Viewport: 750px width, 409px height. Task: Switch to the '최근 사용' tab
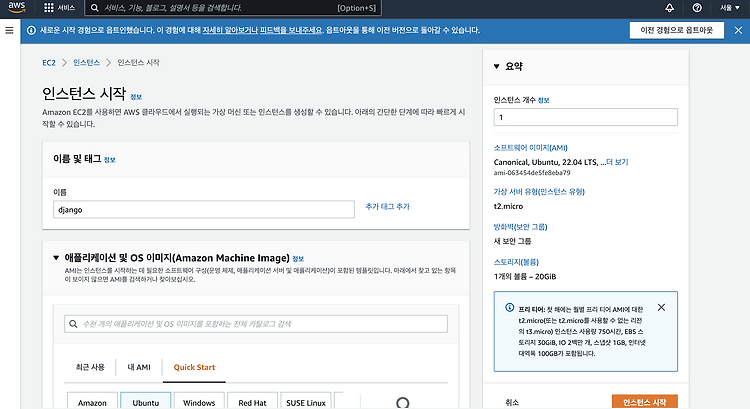coord(90,367)
